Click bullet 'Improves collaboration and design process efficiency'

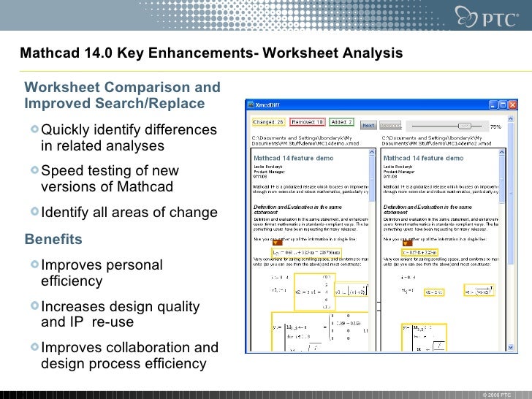pyautogui.click(x=129, y=355)
